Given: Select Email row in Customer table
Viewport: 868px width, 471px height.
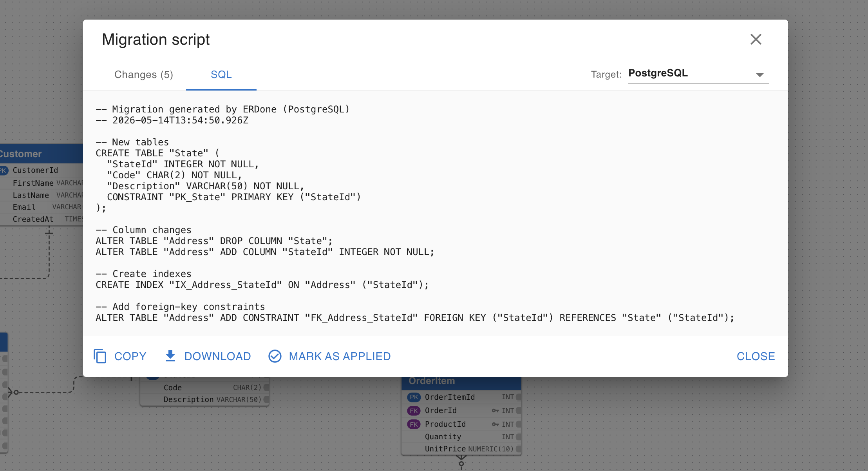Looking at the screenshot, I should tap(42, 207).
